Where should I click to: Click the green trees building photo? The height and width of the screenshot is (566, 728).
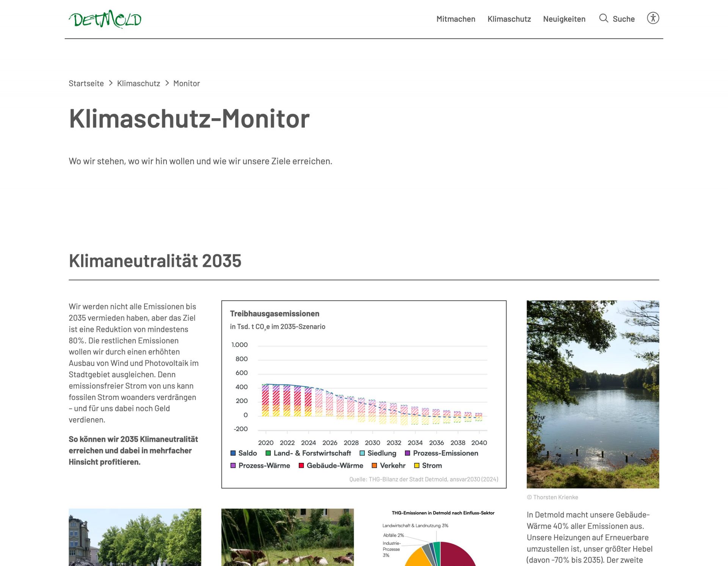click(x=135, y=537)
